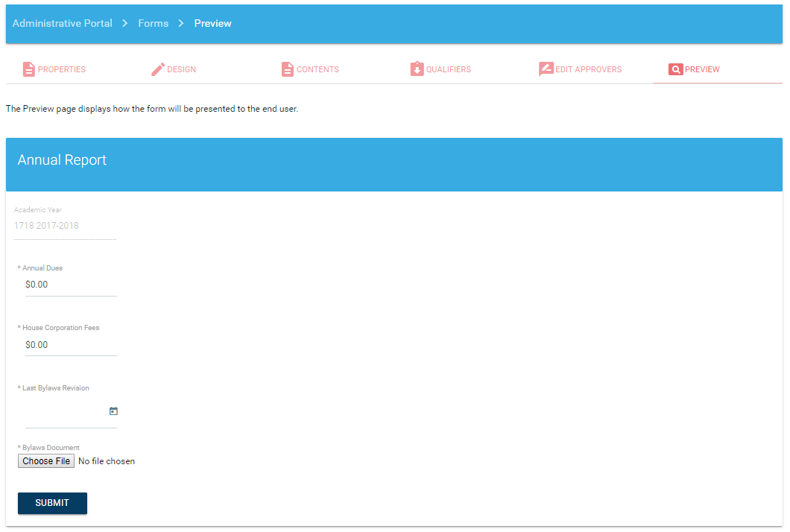This screenshot has height=532, width=790.
Task: Click the Qualifiers clipboard icon
Action: (x=417, y=69)
